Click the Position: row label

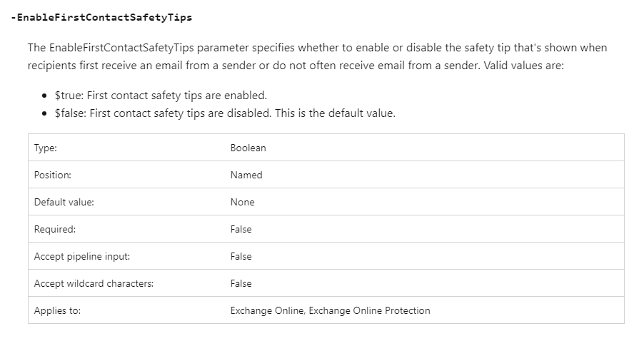pos(53,175)
